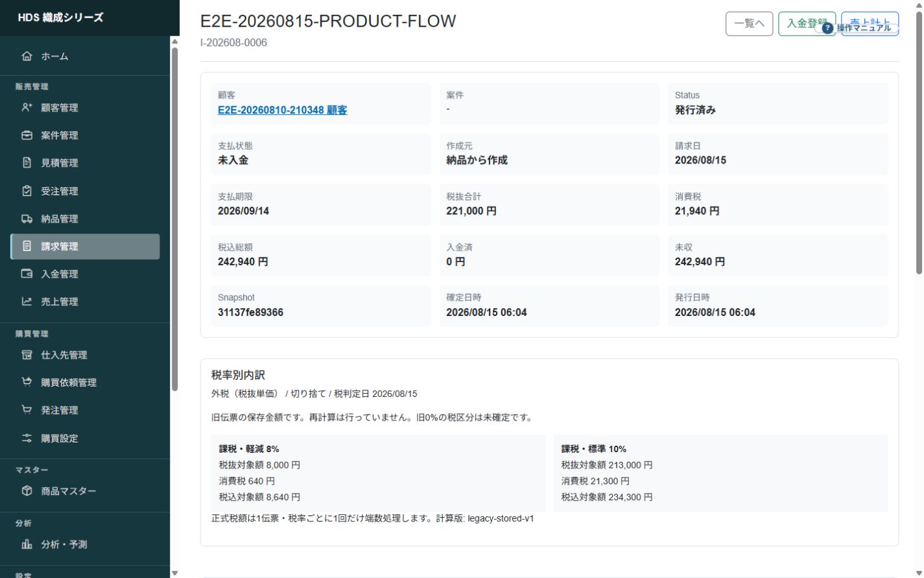Screen dimensions: 924x578
Task: Go to 顧客管理 in sidebar
Action: tap(85, 108)
